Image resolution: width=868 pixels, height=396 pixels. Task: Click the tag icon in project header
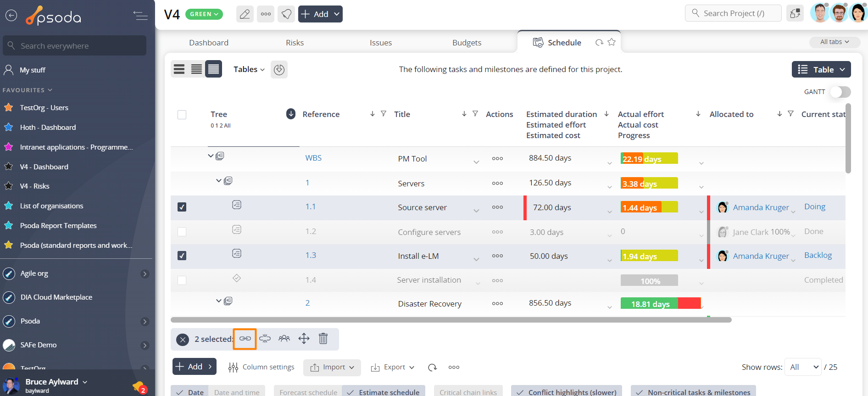click(286, 14)
